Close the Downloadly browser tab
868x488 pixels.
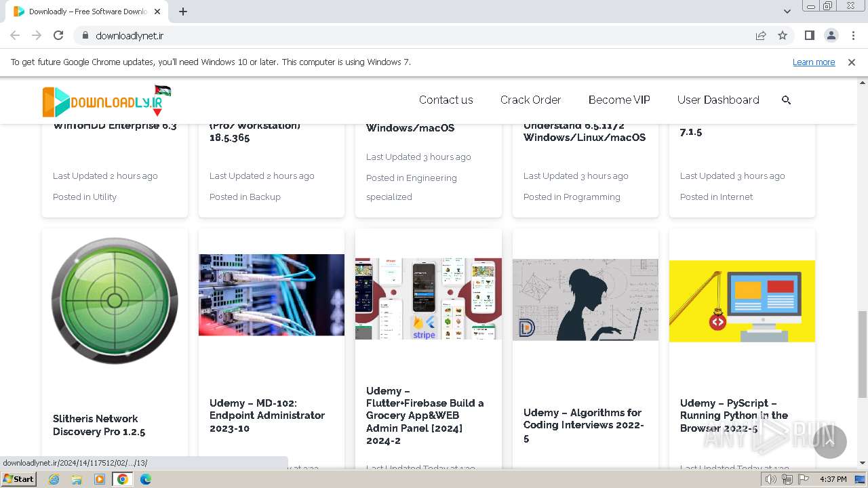[157, 12]
